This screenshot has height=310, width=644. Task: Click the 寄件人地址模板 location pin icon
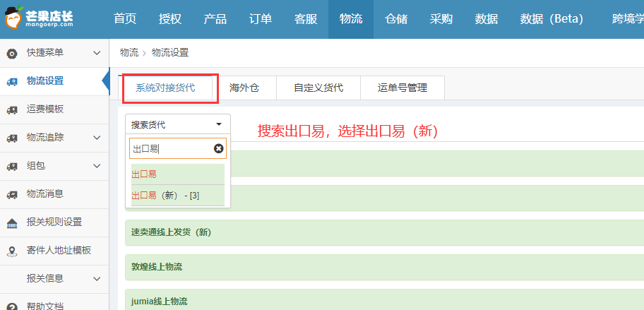(12, 251)
